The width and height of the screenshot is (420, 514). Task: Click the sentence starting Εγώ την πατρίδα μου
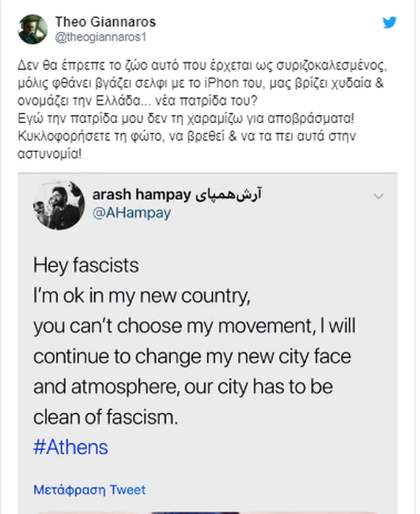click(x=186, y=118)
